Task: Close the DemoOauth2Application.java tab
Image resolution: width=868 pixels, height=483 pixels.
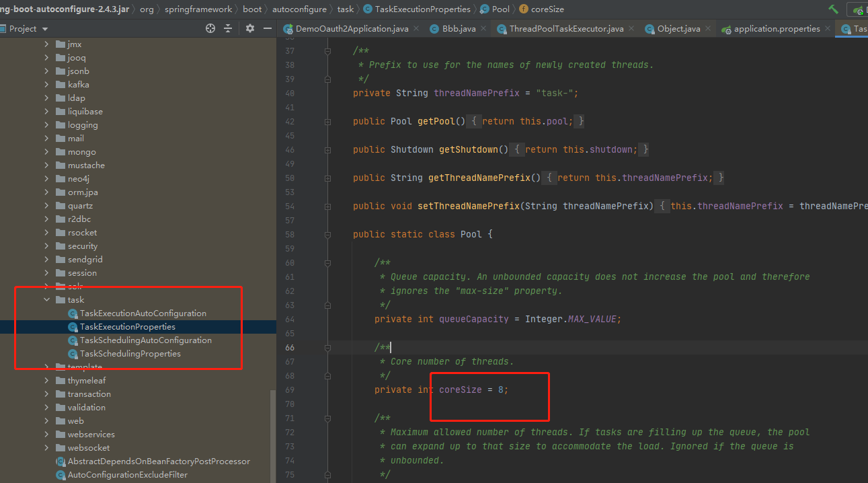Action: point(416,29)
